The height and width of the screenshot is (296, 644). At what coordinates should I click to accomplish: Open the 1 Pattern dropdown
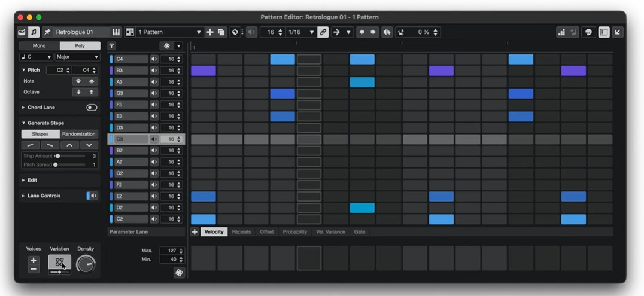pyautogui.click(x=169, y=32)
